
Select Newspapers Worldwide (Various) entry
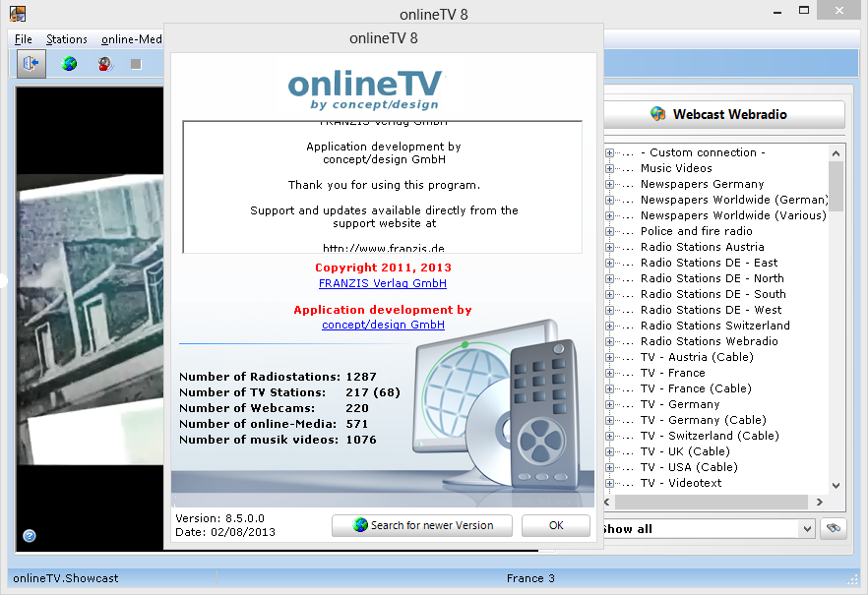coord(733,215)
